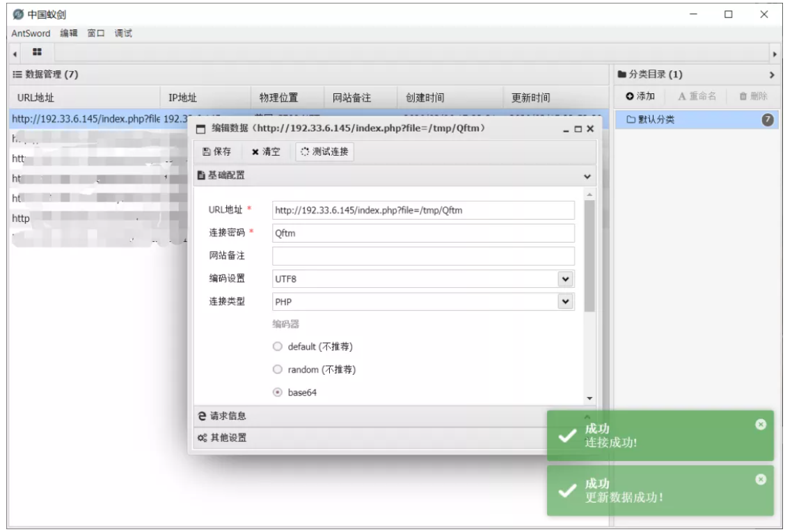Click the 数据管理 (7) panel title
Image resolution: width=792 pixels, height=532 pixels.
click(52, 74)
